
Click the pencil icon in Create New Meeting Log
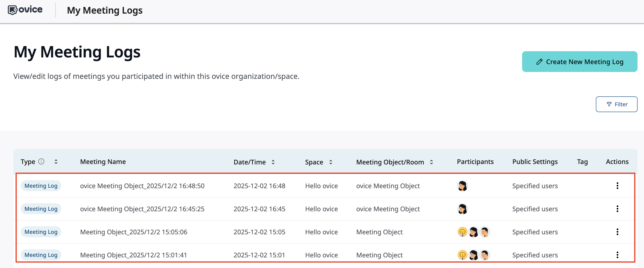(540, 62)
